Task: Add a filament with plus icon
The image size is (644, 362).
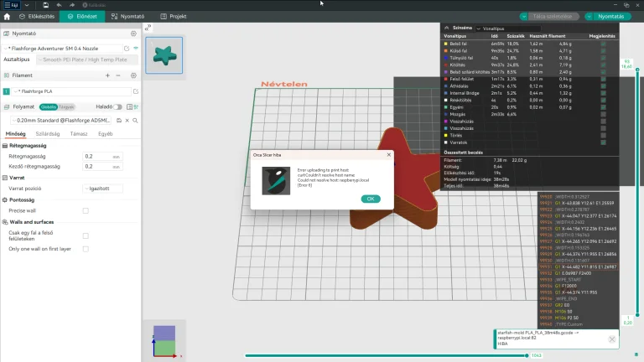Action: coord(107,75)
